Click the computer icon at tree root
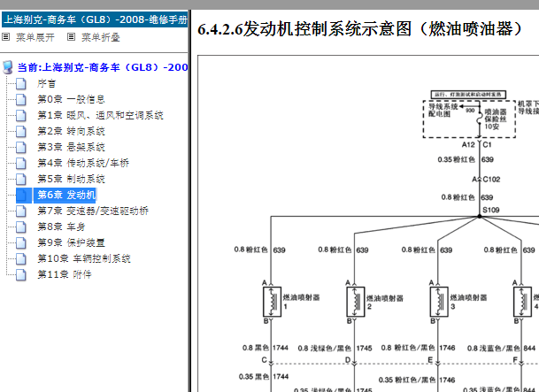 tap(8, 67)
